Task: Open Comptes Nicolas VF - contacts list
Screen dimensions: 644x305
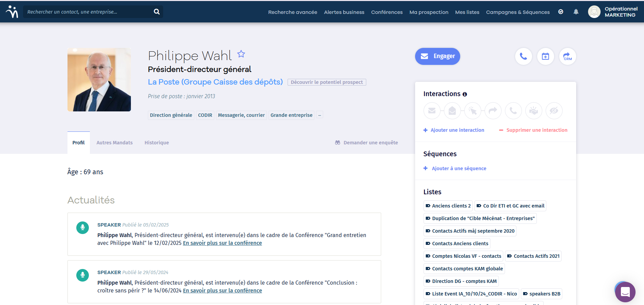Action: tap(463, 256)
